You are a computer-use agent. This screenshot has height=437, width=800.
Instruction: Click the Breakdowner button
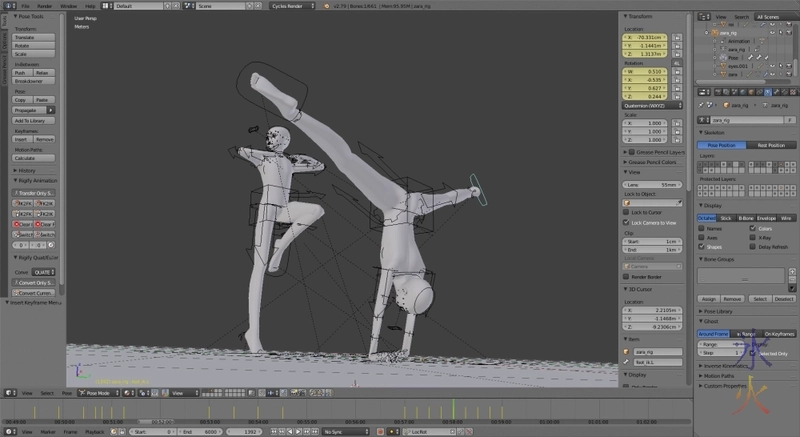coord(34,81)
